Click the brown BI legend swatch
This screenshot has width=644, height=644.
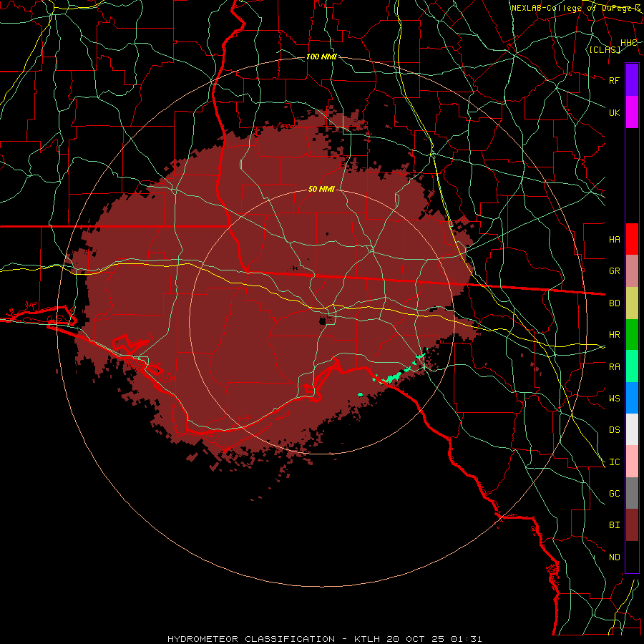[x=632, y=525]
